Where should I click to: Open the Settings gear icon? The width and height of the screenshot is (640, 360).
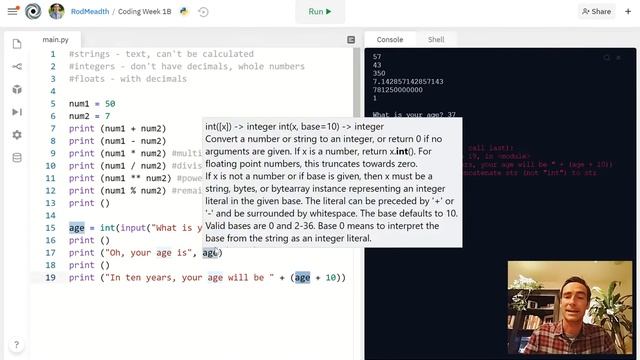17,135
